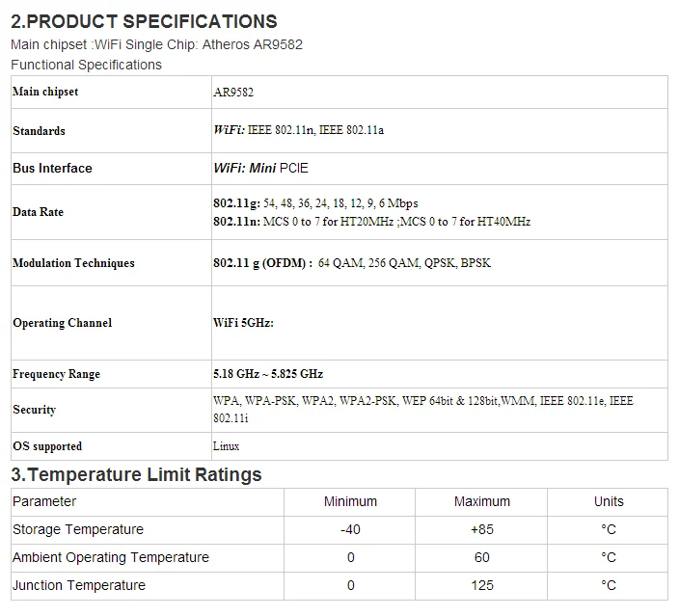Image resolution: width=679 pixels, height=616 pixels.
Task: Select the WiFi 5GHz operating channel text
Action: [x=243, y=323]
